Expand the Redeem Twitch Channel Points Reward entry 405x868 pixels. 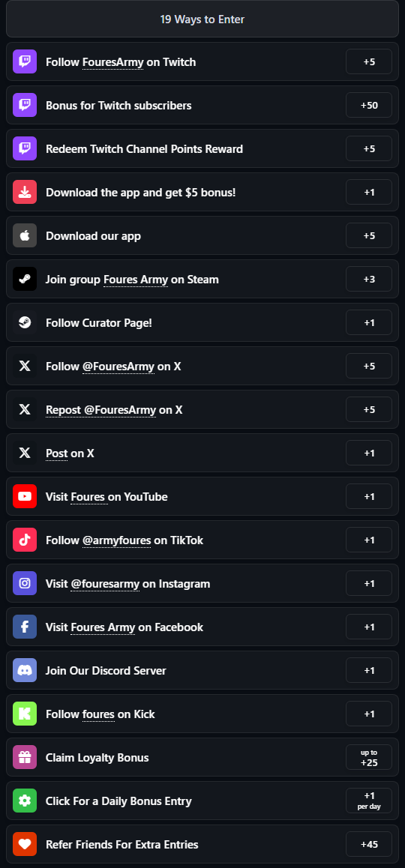coord(202,148)
